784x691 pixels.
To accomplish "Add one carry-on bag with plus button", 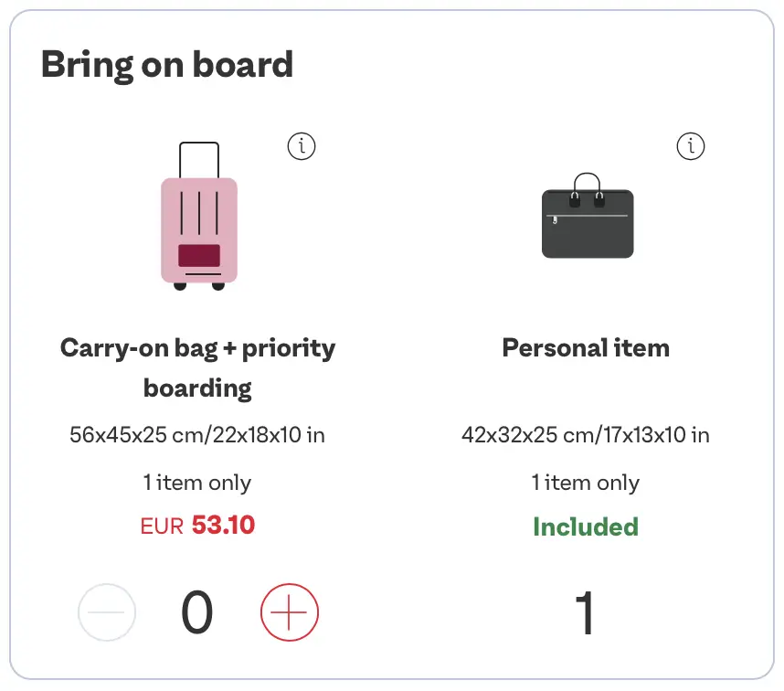I will tap(290, 612).
